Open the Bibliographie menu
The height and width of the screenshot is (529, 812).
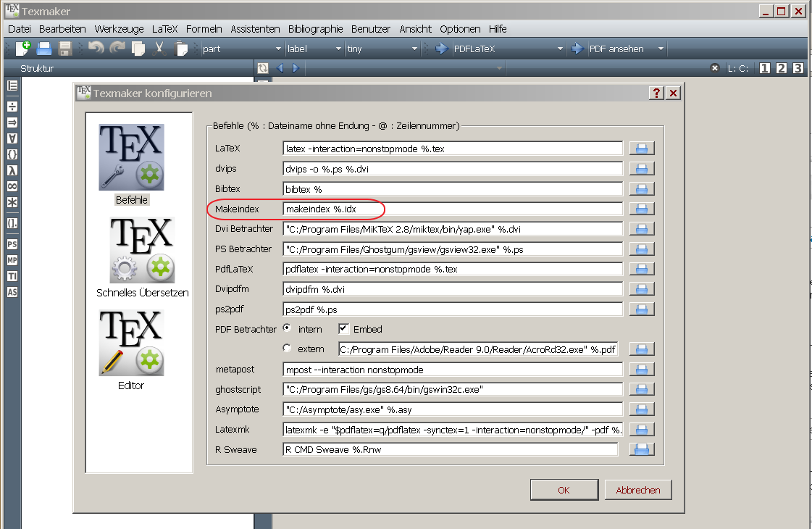(315, 29)
